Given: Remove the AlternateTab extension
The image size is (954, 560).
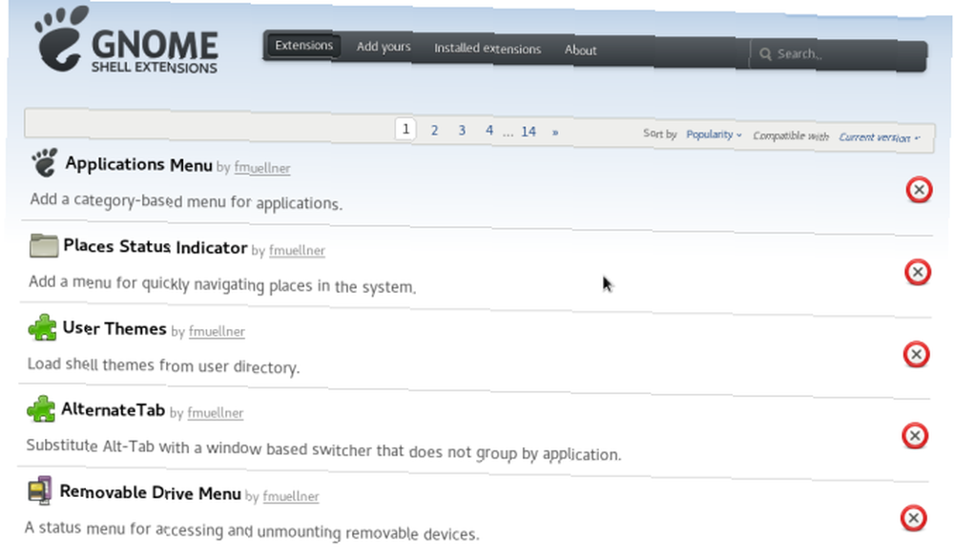Looking at the screenshot, I should click(915, 436).
